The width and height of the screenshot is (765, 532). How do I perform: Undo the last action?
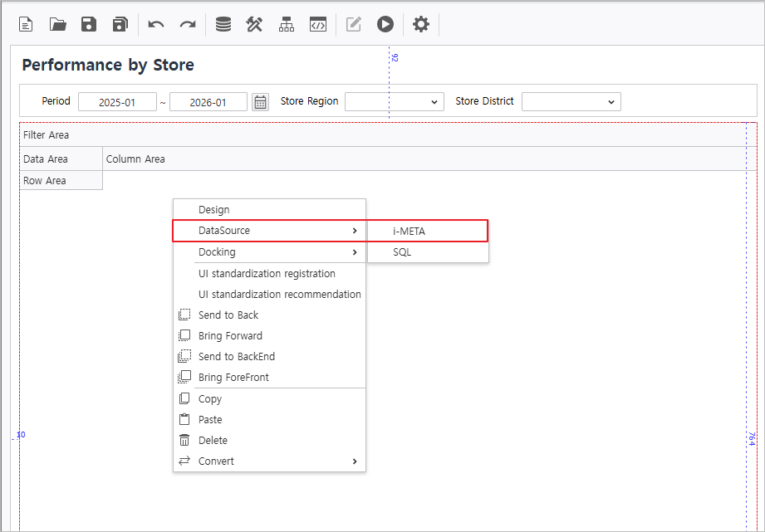click(156, 24)
